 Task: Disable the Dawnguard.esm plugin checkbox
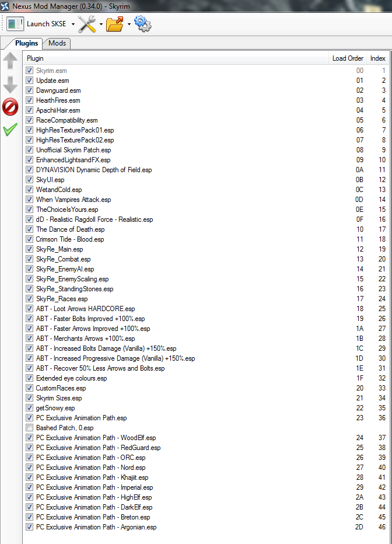(29, 90)
